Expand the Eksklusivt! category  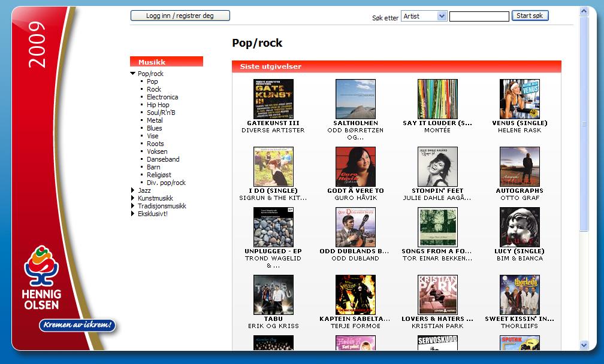(132, 214)
